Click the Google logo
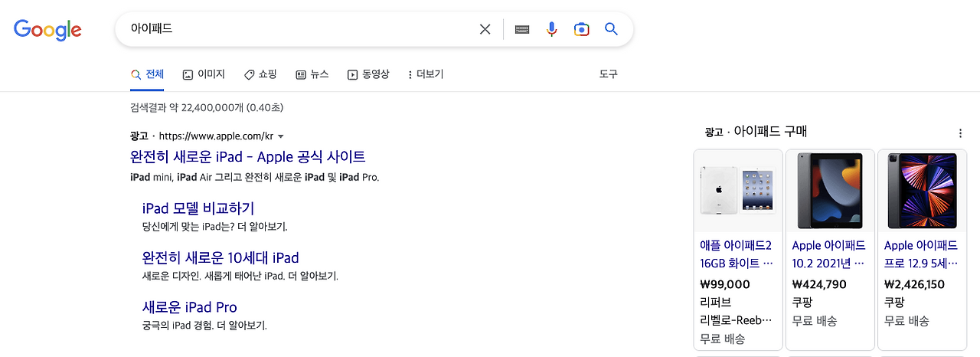 click(47, 29)
